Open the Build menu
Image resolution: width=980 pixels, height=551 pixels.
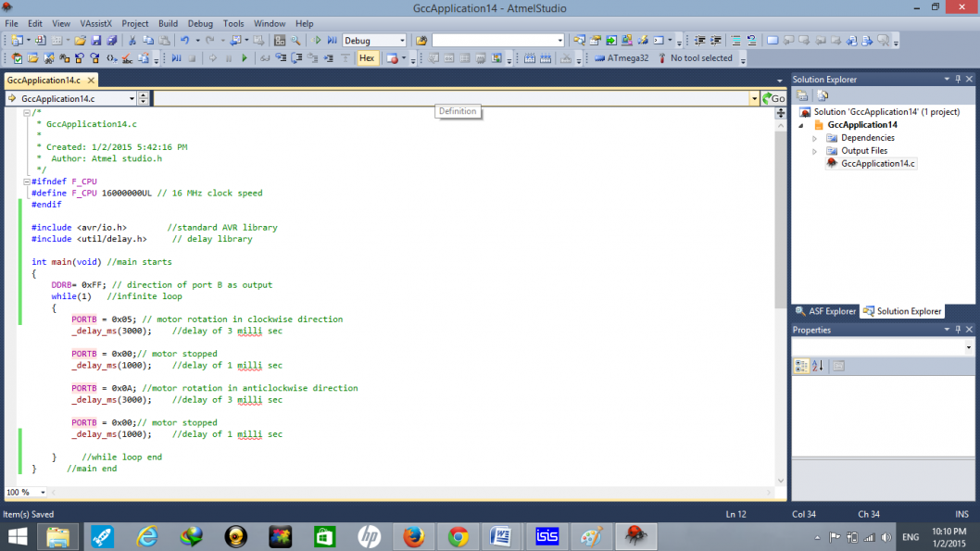[168, 23]
